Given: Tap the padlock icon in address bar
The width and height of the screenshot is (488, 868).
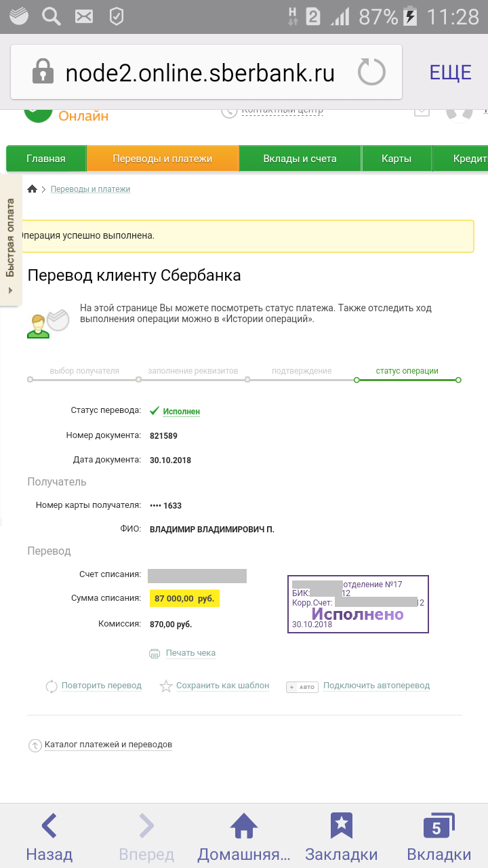Looking at the screenshot, I should coord(43,72).
